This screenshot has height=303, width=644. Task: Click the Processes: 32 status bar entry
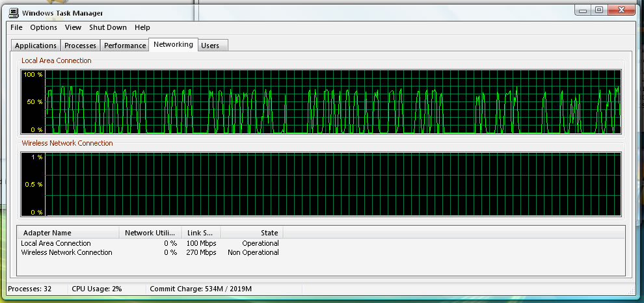30,289
